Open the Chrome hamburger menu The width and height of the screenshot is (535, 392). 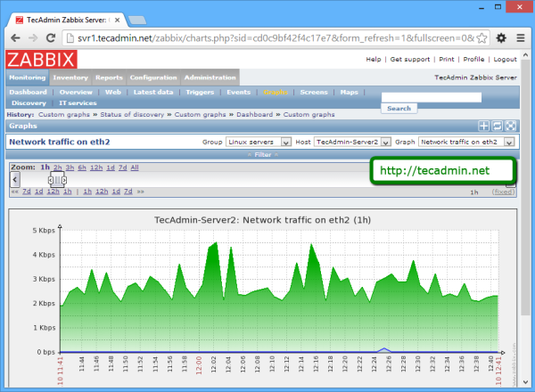520,39
